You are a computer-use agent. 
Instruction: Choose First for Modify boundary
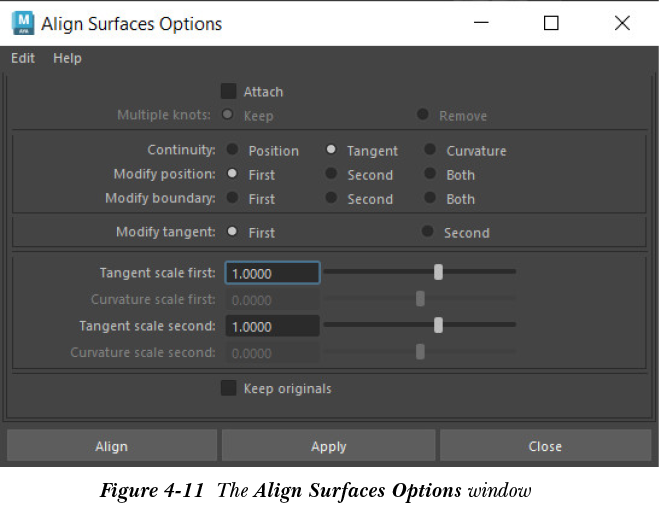(x=233, y=198)
